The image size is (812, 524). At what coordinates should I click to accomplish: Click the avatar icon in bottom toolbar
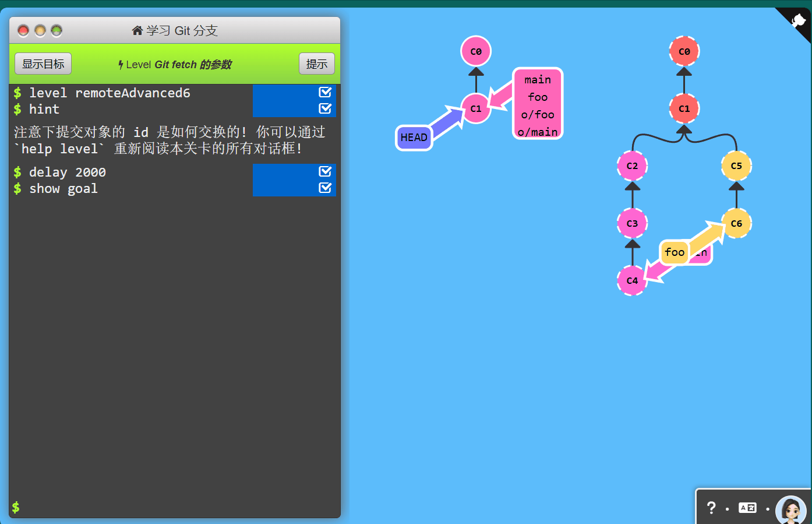790,510
